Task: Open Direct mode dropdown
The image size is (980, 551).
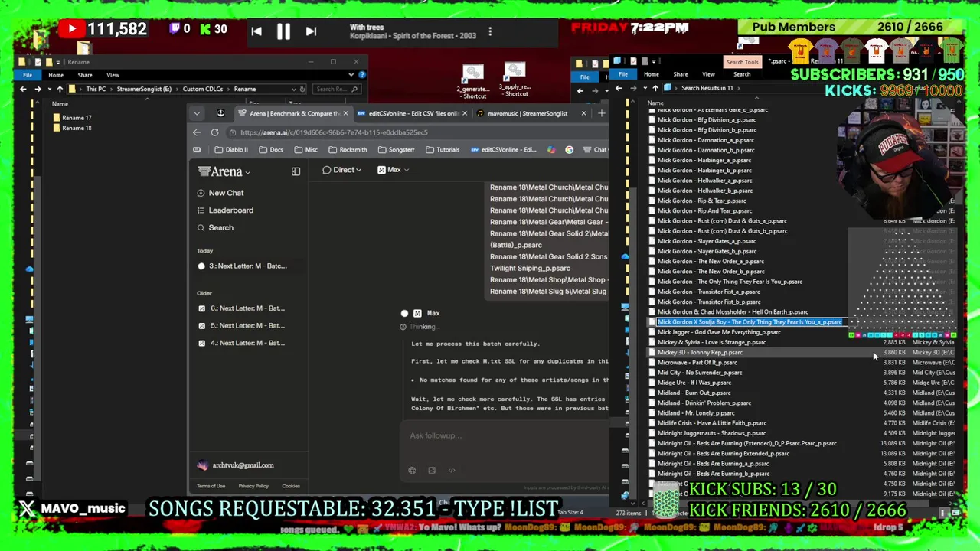Action: click(341, 170)
